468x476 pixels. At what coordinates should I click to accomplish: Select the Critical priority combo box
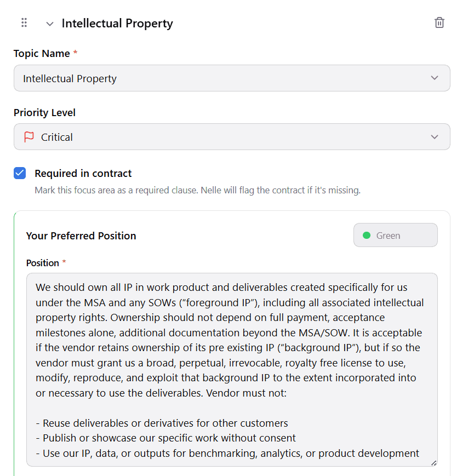point(232,136)
